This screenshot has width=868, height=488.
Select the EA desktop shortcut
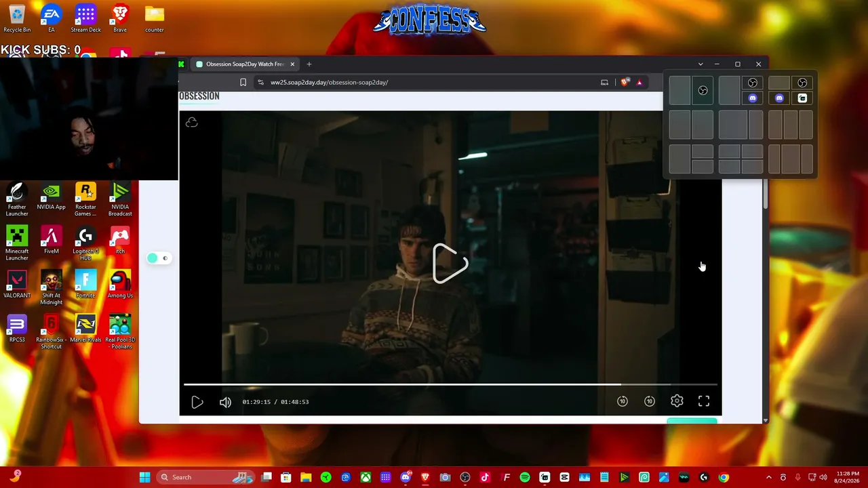[52, 19]
